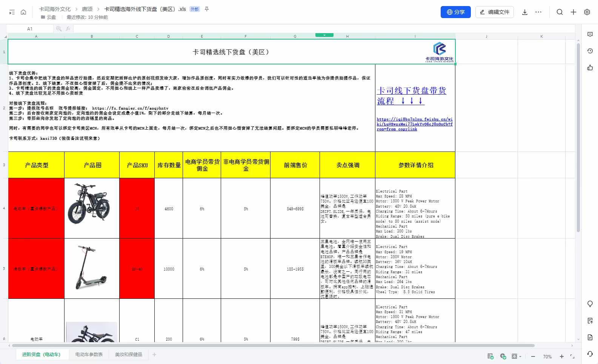Image resolution: width=598 pixels, height=364 pixels.
Task: Click the document edit icon in right sidebar
Action: pyautogui.click(x=590, y=321)
